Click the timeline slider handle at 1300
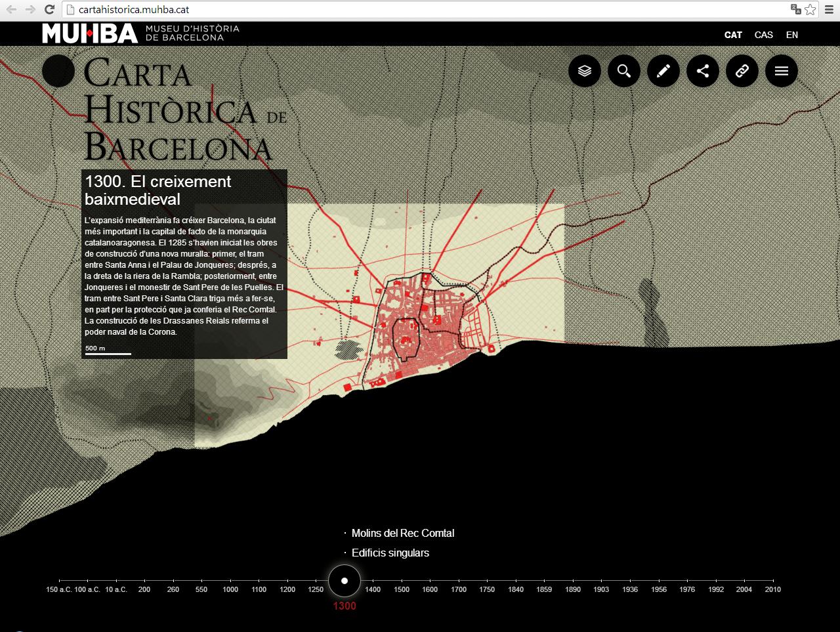Viewport: 840px width, 632px height. click(x=345, y=581)
